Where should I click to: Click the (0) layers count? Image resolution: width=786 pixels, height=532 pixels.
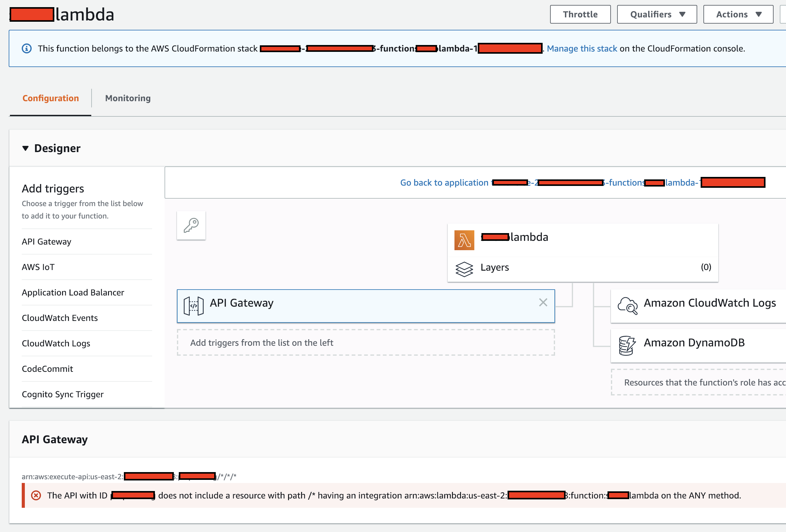point(706,267)
